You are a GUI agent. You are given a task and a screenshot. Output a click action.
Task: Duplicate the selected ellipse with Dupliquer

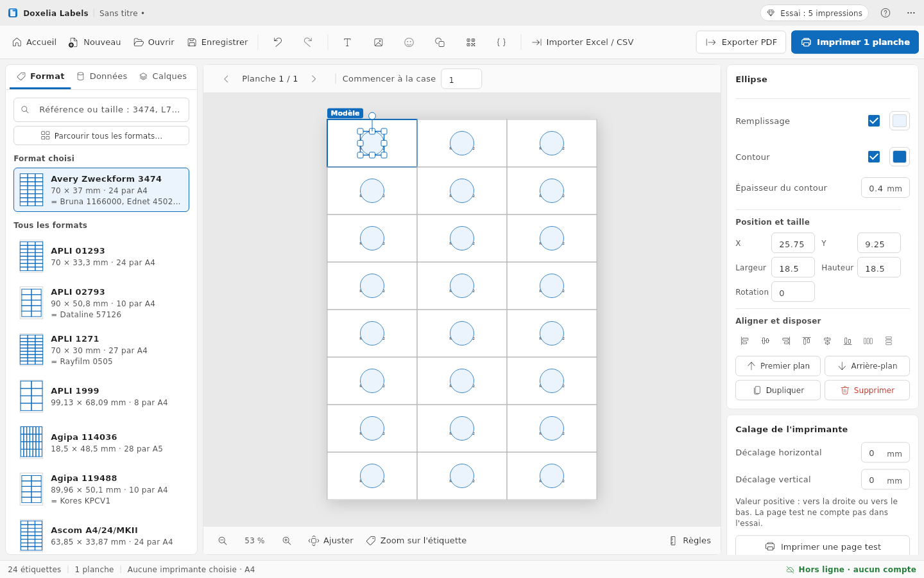click(x=778, y=390)
